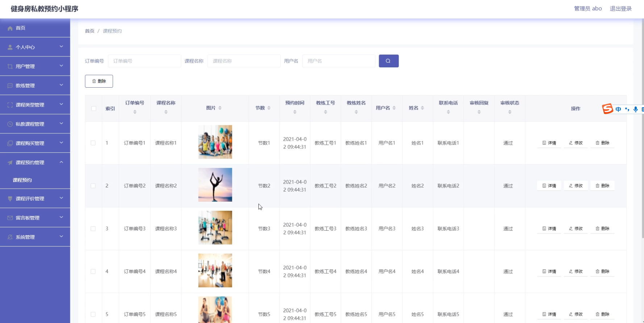Click the 课程类型管理 sidebar icon
Image resolution: width=644 pixels, height=323 pixels.
(10, 105)
